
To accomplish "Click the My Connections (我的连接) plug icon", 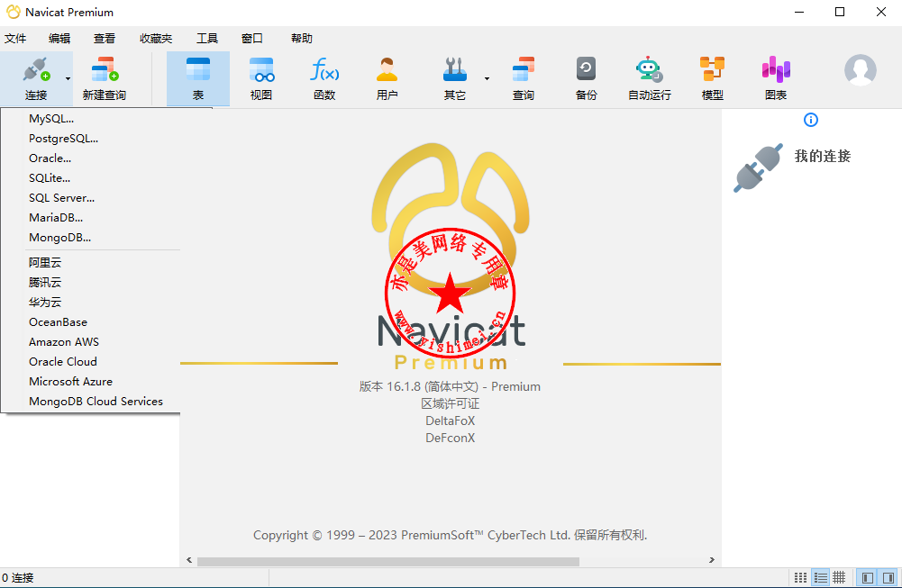I will coord(758,167).
